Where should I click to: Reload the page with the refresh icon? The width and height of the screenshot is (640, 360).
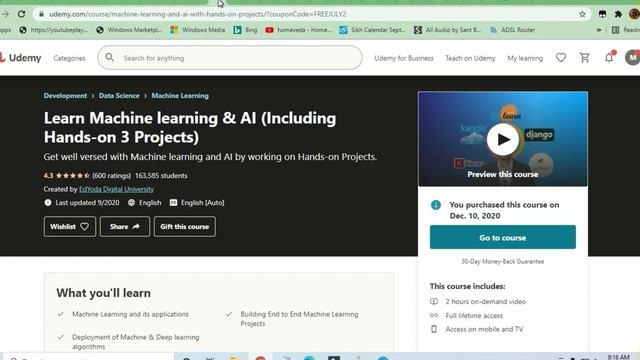(x=21, y=14)
